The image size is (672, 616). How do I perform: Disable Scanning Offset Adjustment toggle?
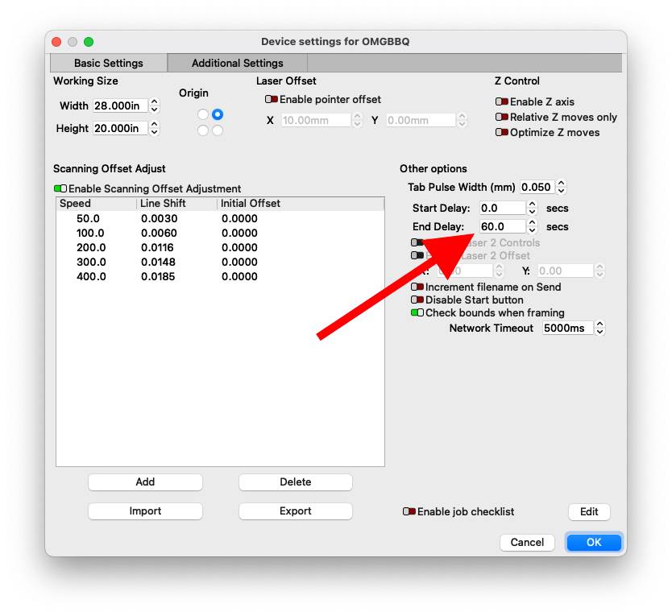coord(60,188)
